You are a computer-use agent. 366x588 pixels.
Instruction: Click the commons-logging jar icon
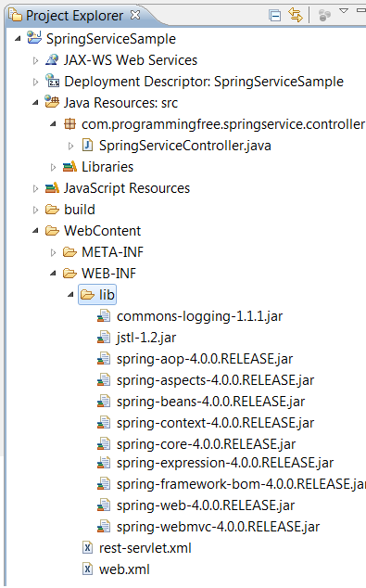[104, 315]
